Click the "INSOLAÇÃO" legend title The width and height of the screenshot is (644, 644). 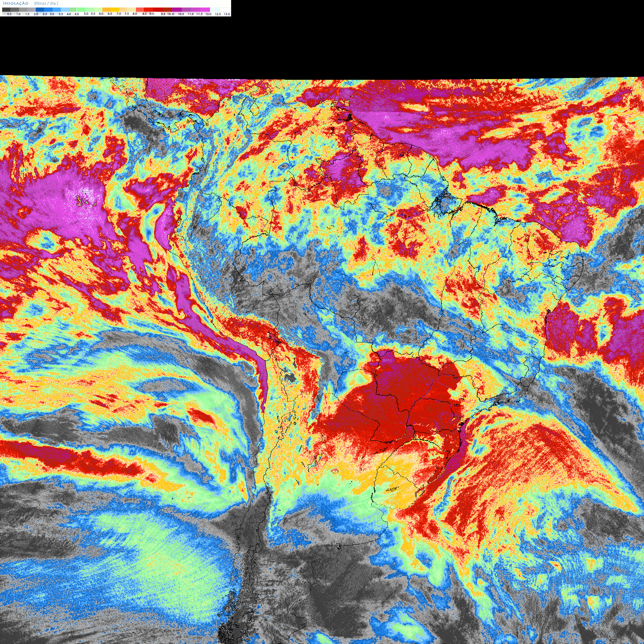pos(16,3)
